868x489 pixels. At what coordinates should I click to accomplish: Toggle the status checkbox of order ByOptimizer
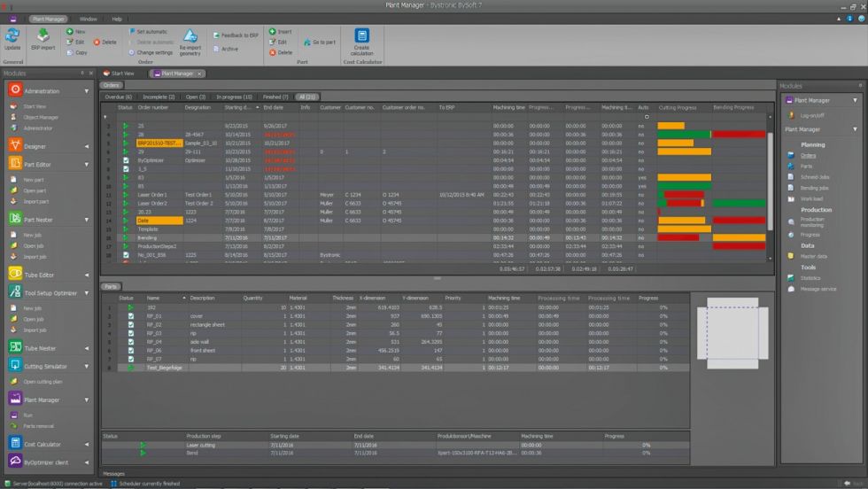[x=126, y=160]
